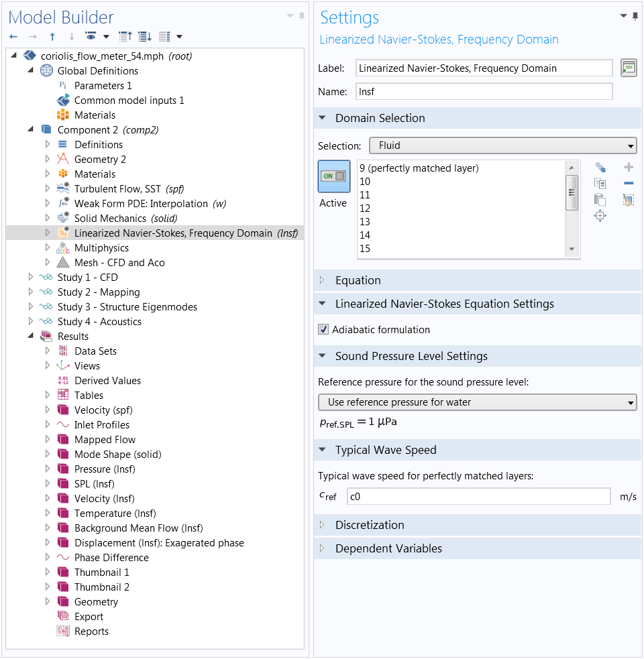Select Study 4 - Acoustics in tree
644x659 pixels.
(99, 322)
